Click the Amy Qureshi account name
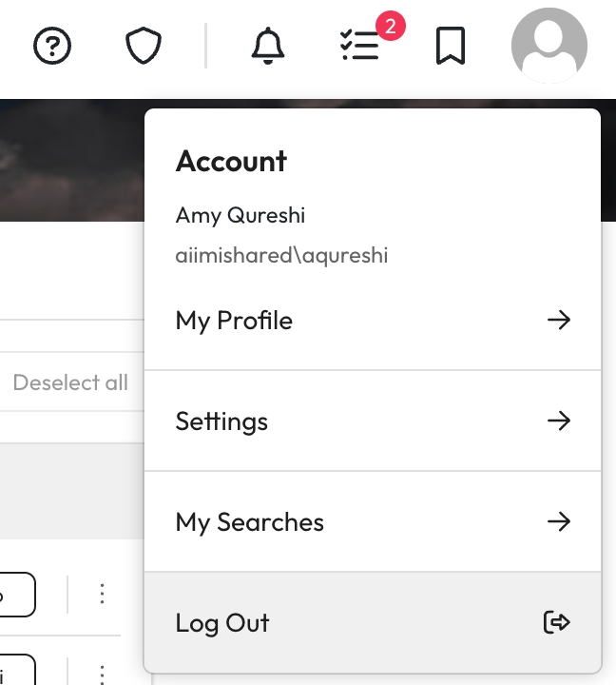Image resolution: width=616 pixels, height=685 pixels. 240,215
